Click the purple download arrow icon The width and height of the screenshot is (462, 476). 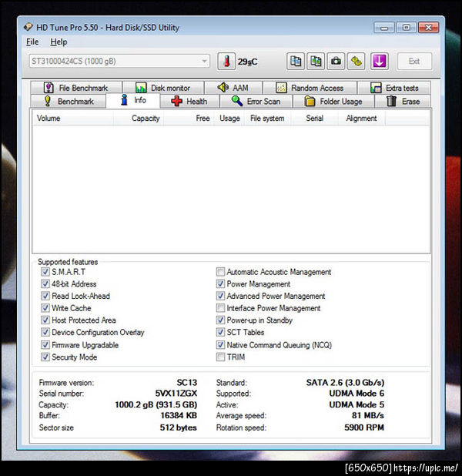click(x=379, y=62)
